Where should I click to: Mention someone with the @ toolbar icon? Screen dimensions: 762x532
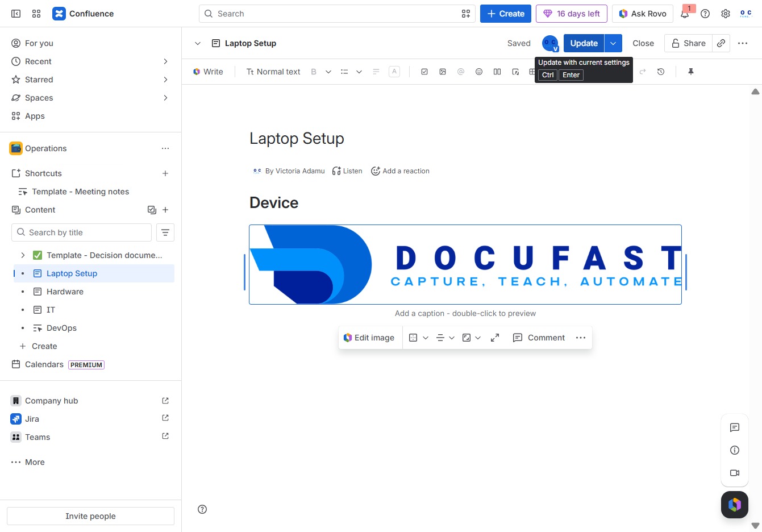461,72
